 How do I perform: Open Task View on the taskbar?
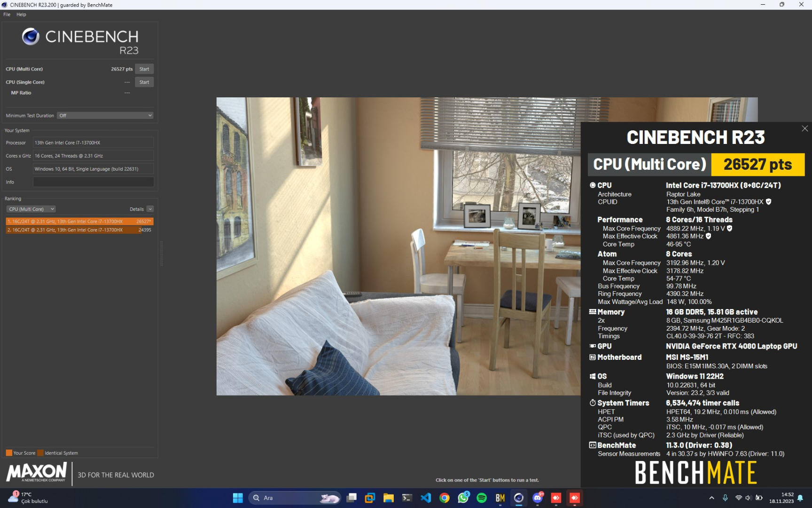point(351,498)
